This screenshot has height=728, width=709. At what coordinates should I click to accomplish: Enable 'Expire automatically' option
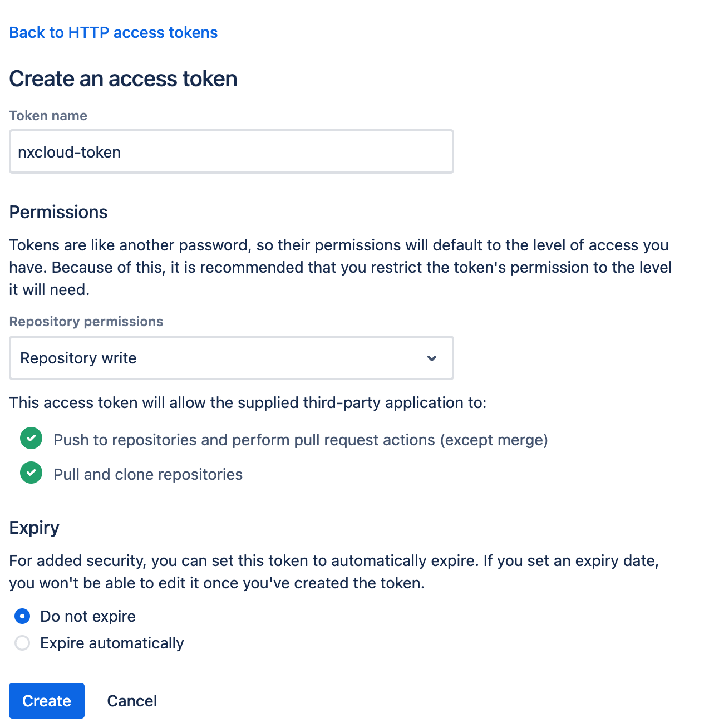coord(22,643)
